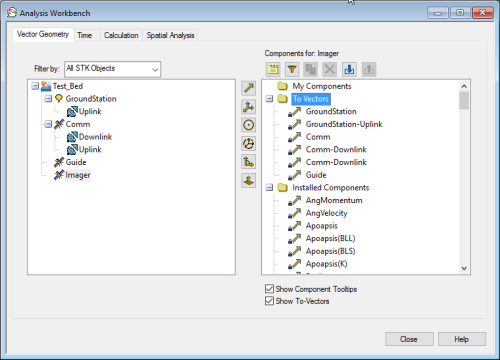Image resolution: width=500 pixels, height=360 pixels.
Task: Select the AngVelocity vector
Action: 326,213
